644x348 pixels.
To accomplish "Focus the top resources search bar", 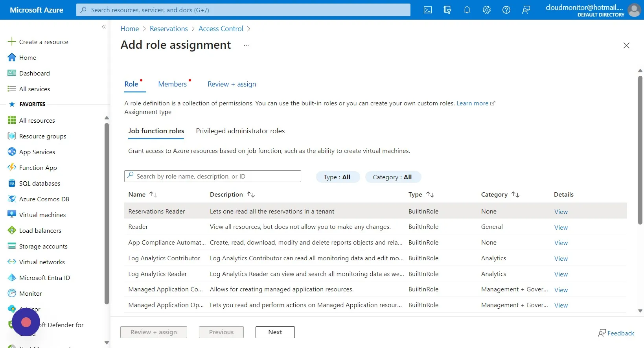I will point(243,10).
